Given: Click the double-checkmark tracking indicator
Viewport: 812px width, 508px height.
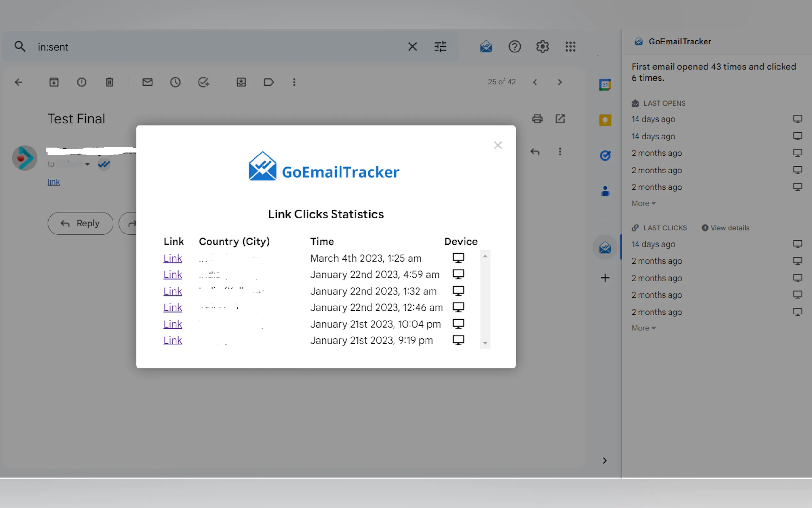Looking at the screenshot, I should pos(104,164).
